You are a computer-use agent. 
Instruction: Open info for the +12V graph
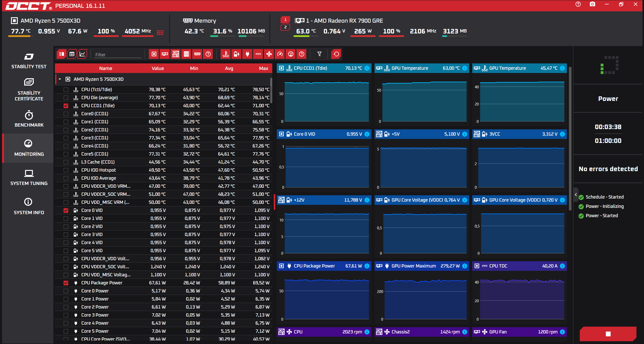click(x=367, y=200)
